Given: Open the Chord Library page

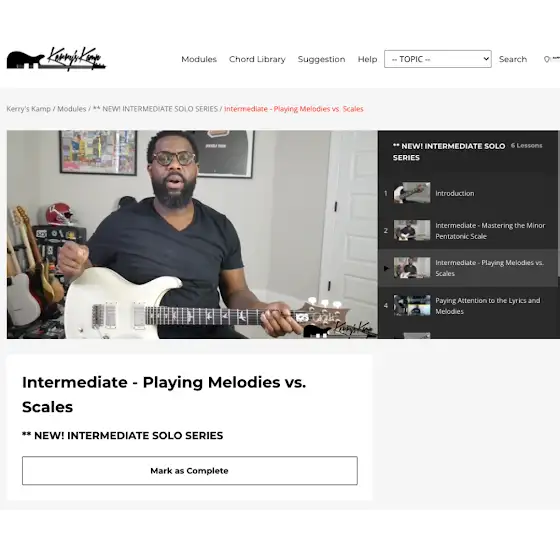Looking at the screenshot, I should click(257, 59).
